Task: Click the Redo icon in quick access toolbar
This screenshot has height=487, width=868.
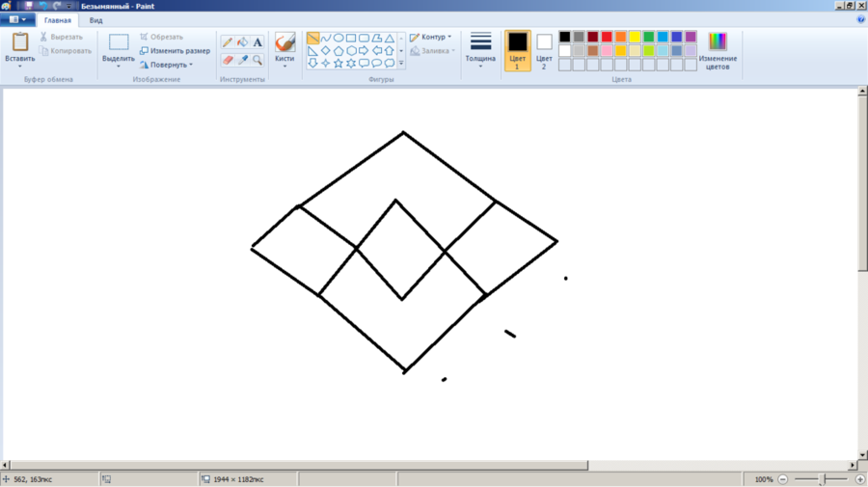Action: [x=57, y=6]
